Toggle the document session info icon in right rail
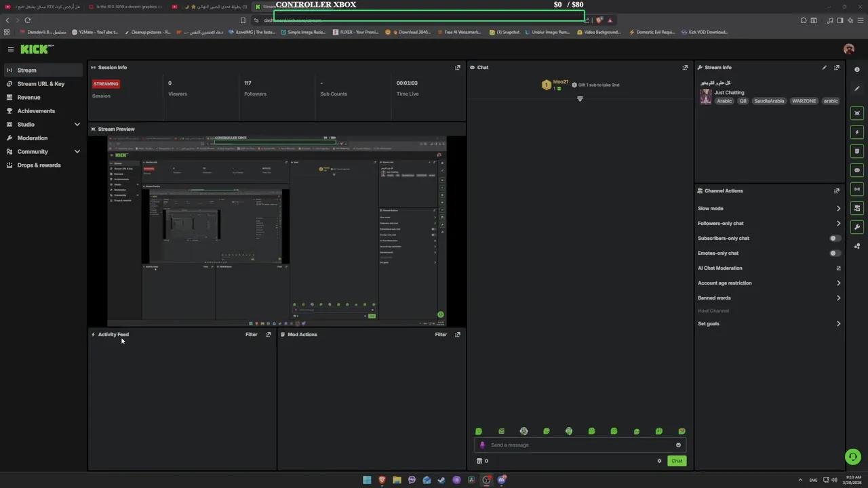 (x=857, y=151)
